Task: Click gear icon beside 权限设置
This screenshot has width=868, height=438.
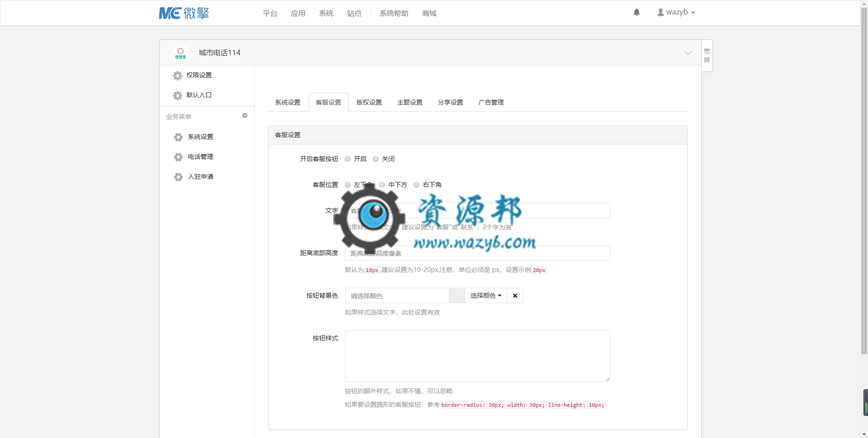Action: (178, 76)
